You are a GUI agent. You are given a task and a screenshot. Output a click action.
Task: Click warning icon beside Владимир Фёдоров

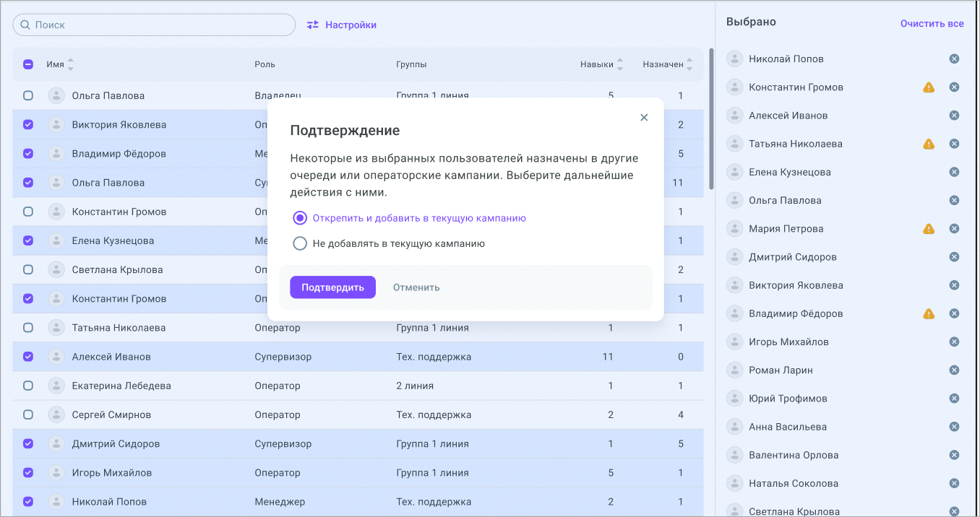[x=929, y=314]
